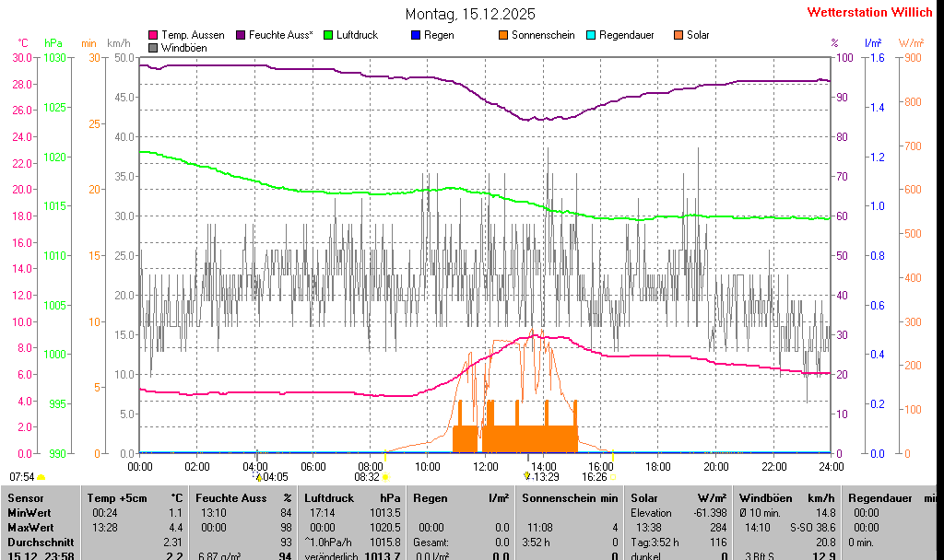The image size is (944, 560).
Task: Select the Sonnenschein legend entry
Action: 537,35
